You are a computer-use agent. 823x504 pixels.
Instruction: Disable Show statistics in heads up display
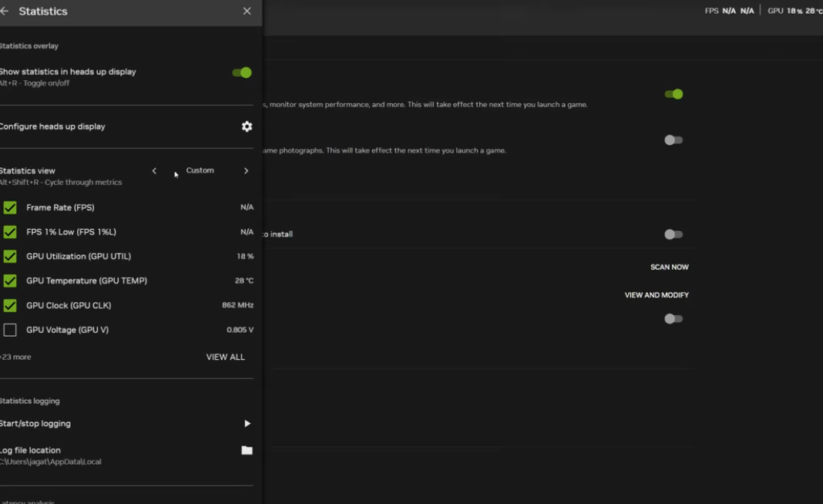coord(242,72)
